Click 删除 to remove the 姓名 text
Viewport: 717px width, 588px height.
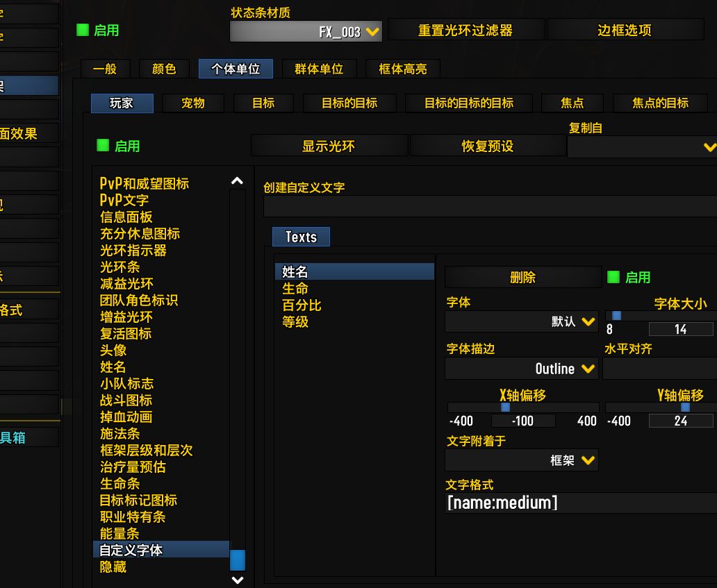pyautogui.click(x=522, y=276)
